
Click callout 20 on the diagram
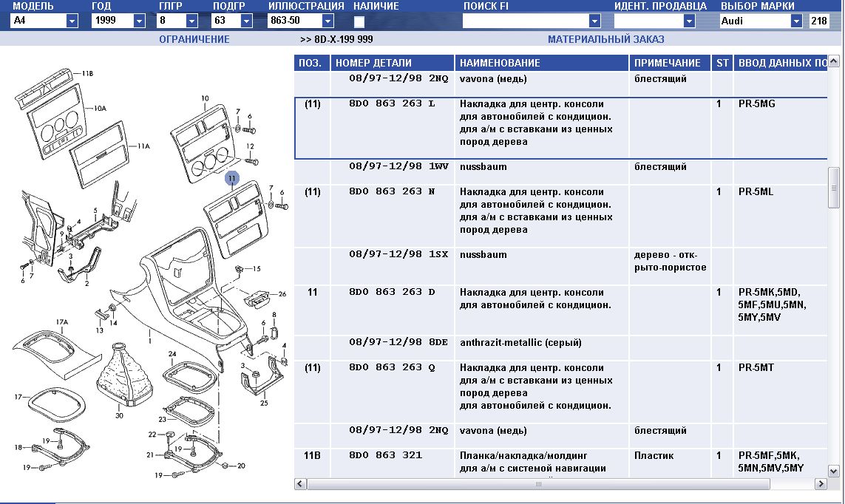pyautogui.click(x=241, y=466)
